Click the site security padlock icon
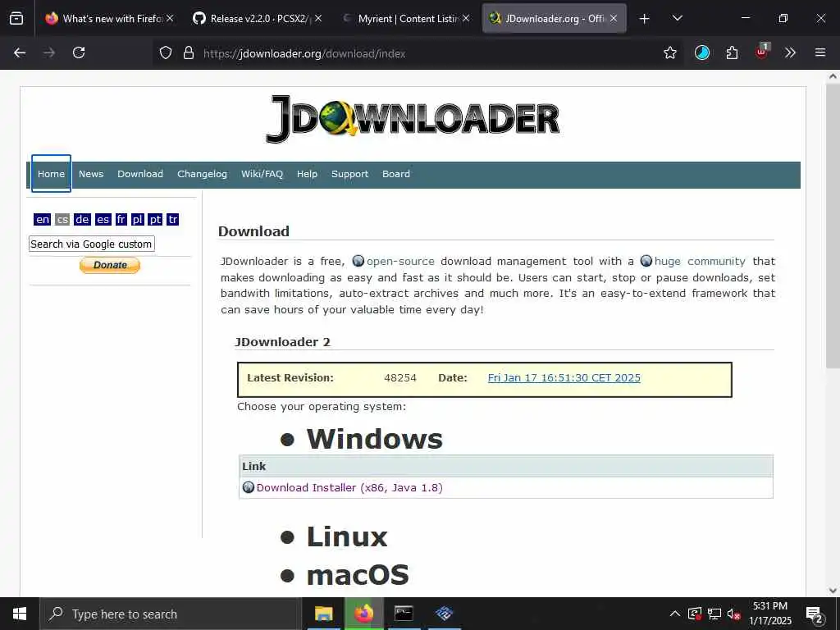 188,52
